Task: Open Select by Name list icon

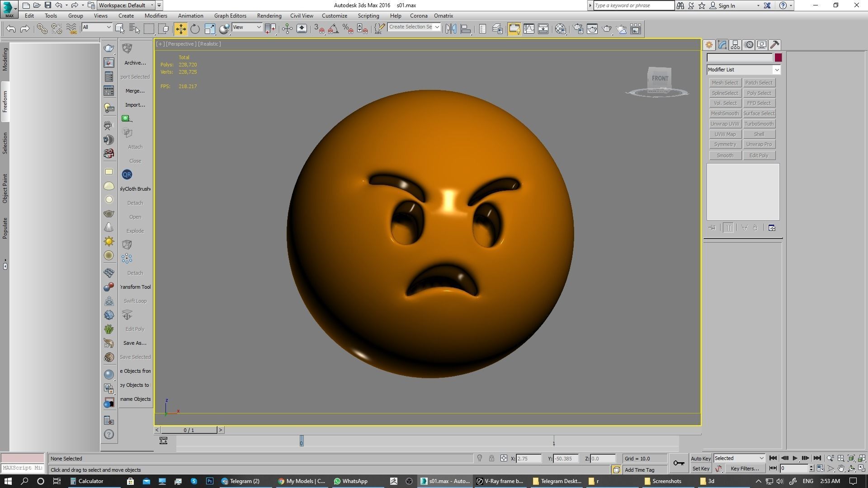Action: (134, 29)
